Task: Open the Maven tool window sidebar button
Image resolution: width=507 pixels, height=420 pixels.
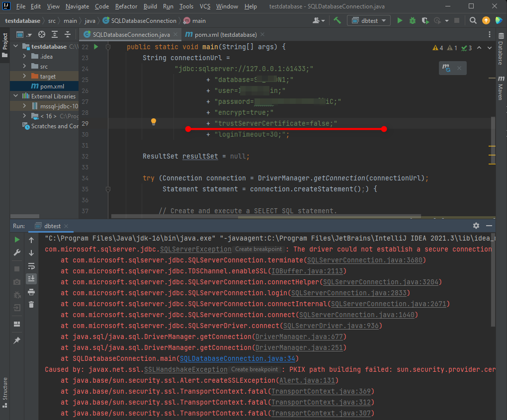Action: pyautogui.click(x=501, y=88)
